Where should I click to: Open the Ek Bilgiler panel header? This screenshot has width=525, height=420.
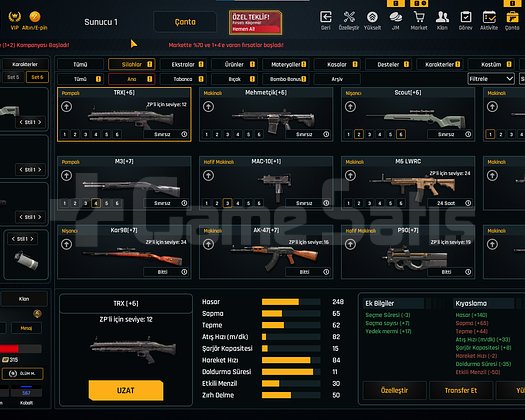click(x=394, y=303)
